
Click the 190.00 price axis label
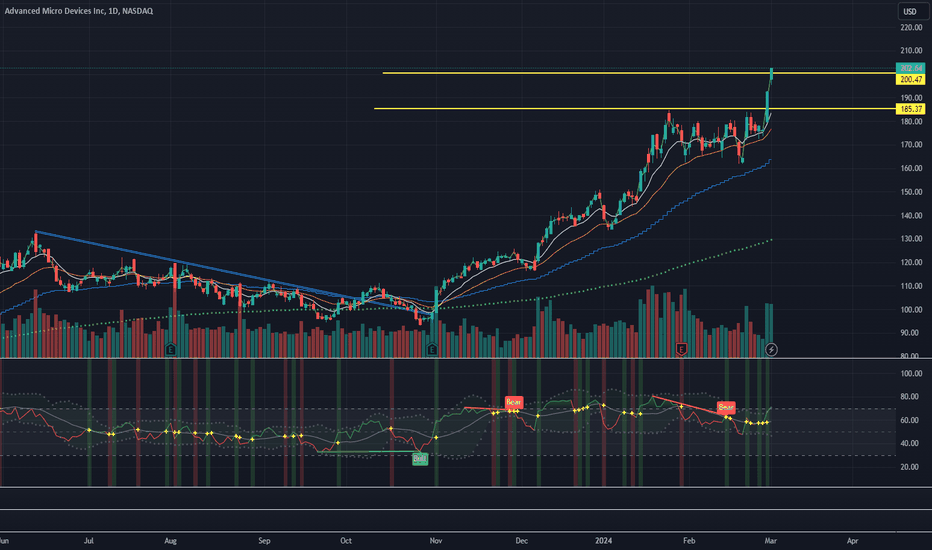(911, 98)
